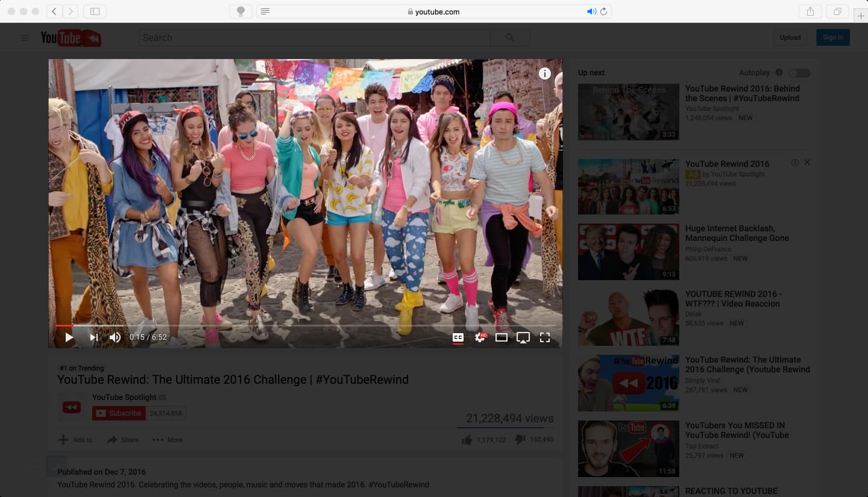868x497 pixels.
Task: Play the video with the play button
Action: click(69, 337)
